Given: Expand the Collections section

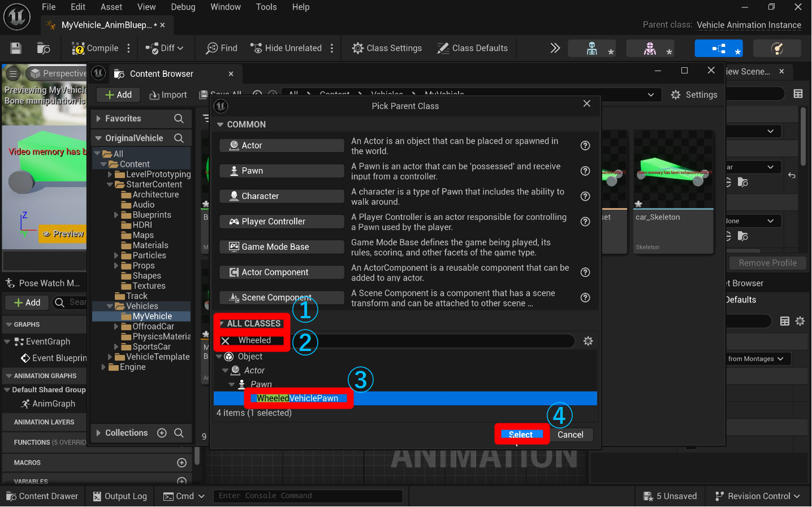Looking at the screenshot, I should click(98, 433).
